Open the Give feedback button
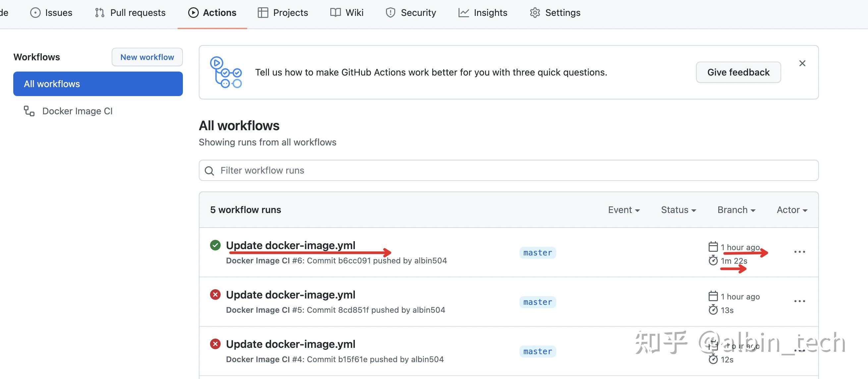Screen dimensions: 868x379 point(738,72)
